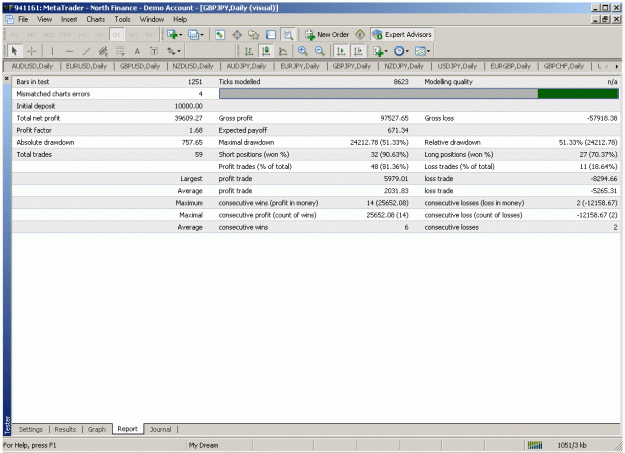Select the D1 timeframe button

click(x=116, y=35)
